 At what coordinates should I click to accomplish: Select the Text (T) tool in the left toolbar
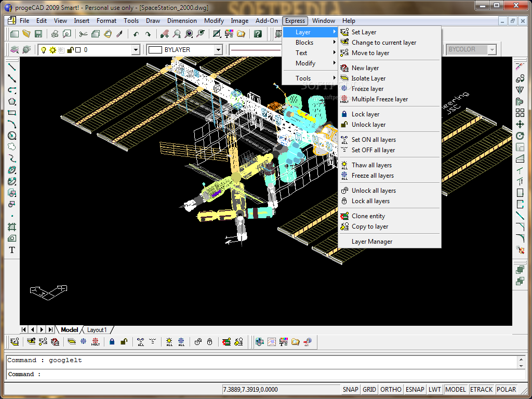coord(12,250)
